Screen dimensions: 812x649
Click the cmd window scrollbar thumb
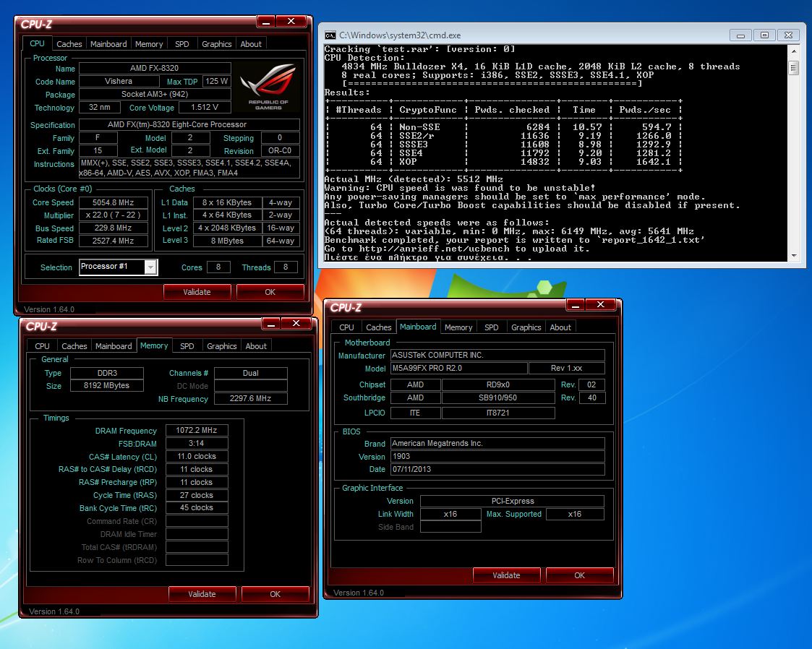click(793, 68)
